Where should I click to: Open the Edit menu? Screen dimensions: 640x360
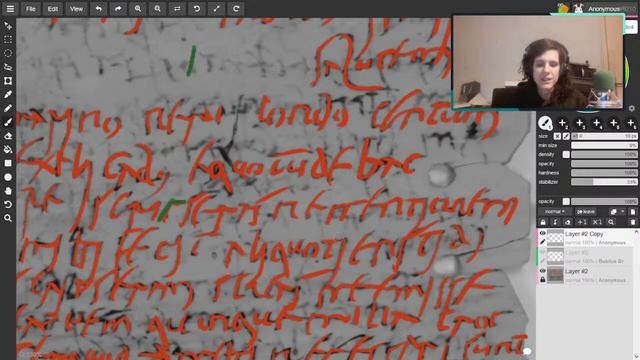[x=53, y=9]
